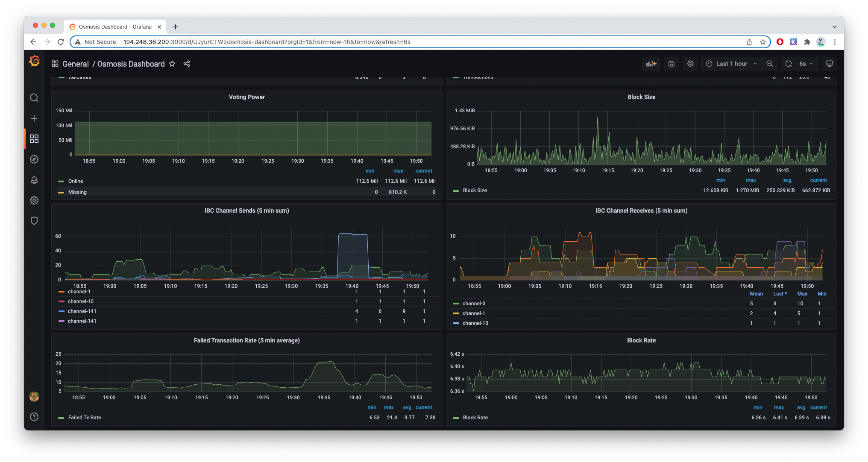The width and height of the screenshot is (868, 462).
Task: Toggle the Online series in Voting Power legend
Action: point(76,181)
